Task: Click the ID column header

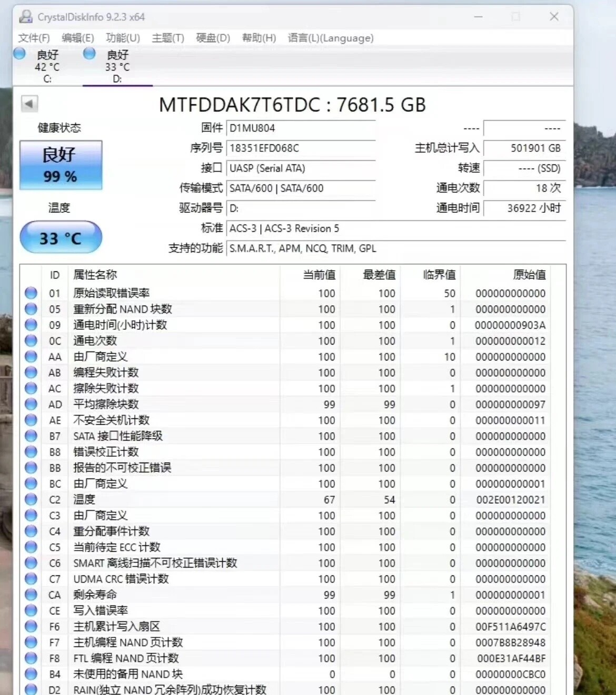Action: coord(55,275)
